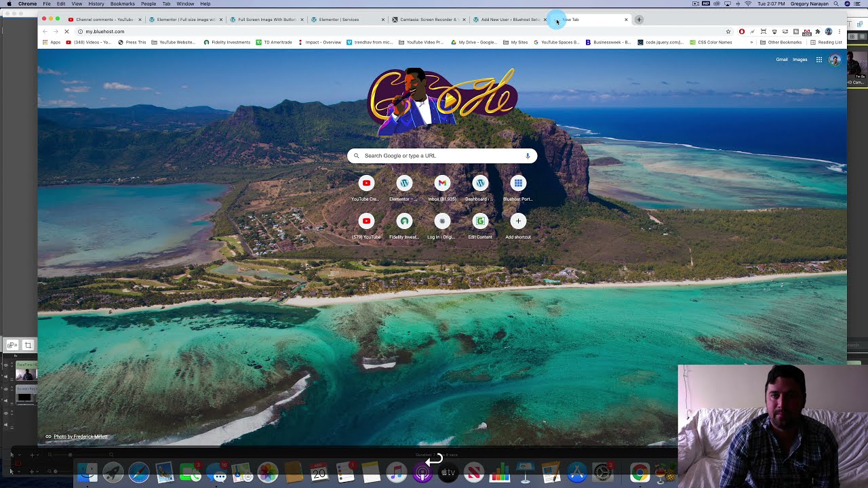This screenshot has width=868, height=488.
Task: Switch to Full Screen Image With Button tab
Action: pos(267,20)
